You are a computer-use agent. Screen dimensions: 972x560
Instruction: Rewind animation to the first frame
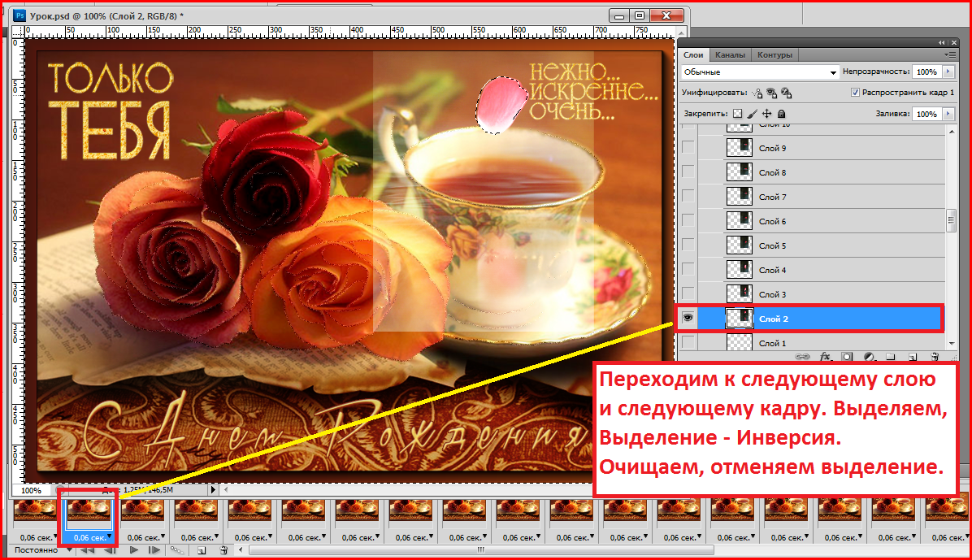(x=88, y=550)
